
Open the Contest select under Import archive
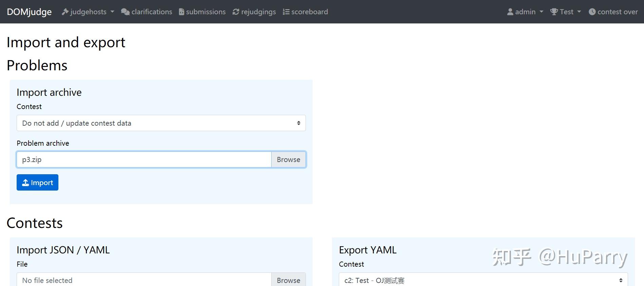tap(161, 123)
